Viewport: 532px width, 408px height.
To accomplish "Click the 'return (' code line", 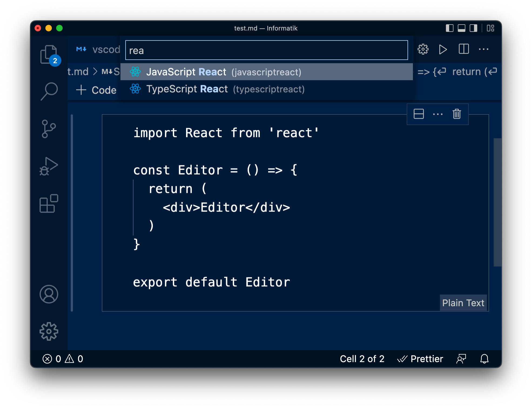I will tap(178, 189).
